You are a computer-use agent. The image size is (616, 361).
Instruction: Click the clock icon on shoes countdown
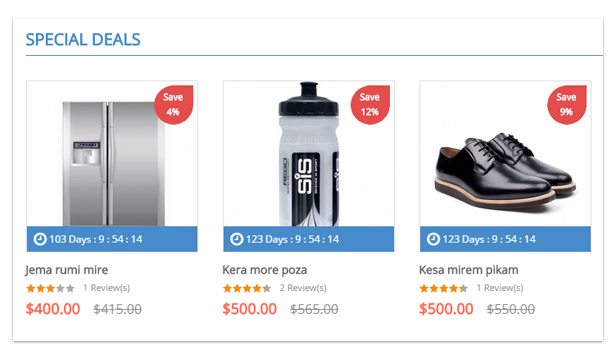pyautogui.click(x=433, y=239)
